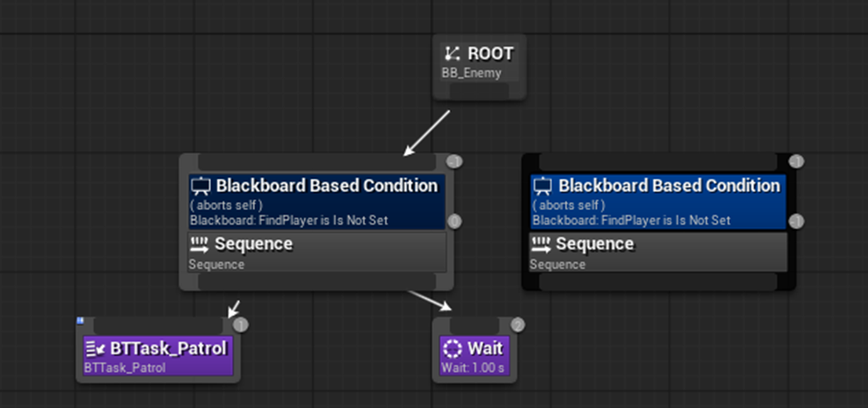Click the ROOT node bottom output pin
Image resolution: width=868 pixels, height=408 pixels.
482,92
